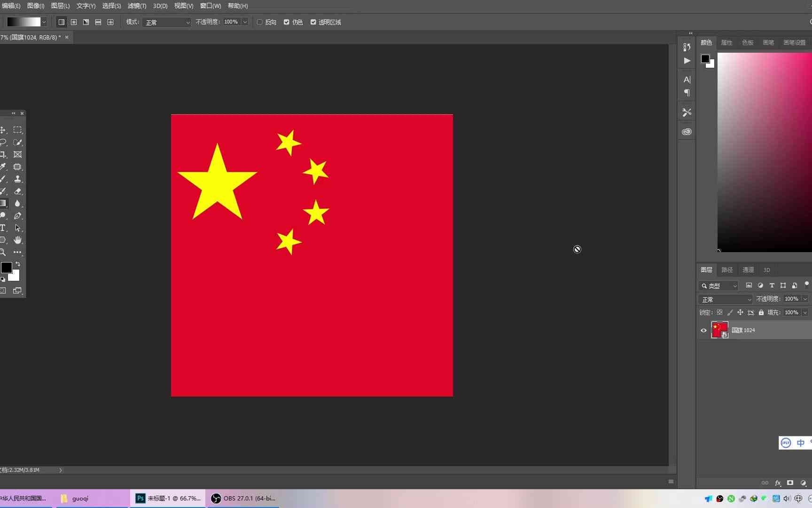The height and width of the screenshot is (508, 812).
Task: Open the 视图(V) menu
Action: point(184,6)
